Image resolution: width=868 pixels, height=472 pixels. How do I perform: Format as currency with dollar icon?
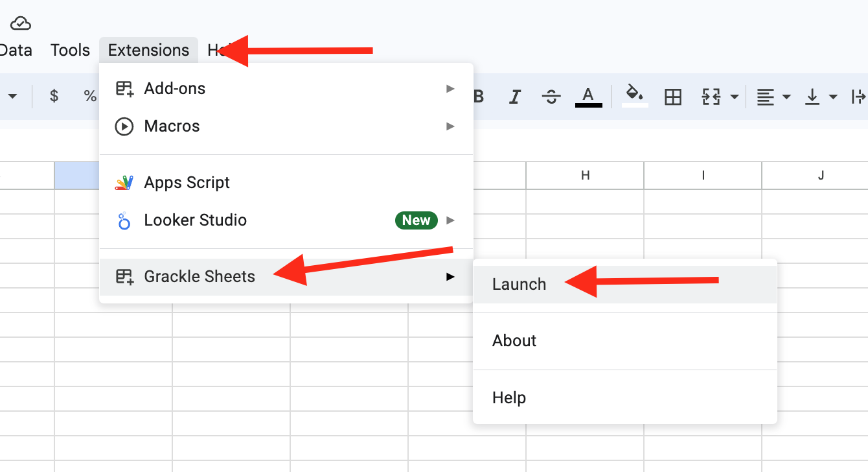[x=54, y=97]
